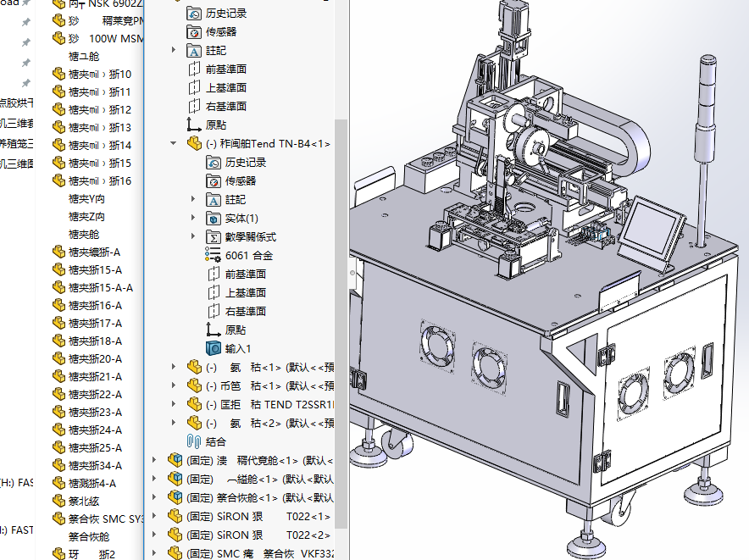Expand the SiRON T022<1> node
749x560 pixels.
[154, 516]
